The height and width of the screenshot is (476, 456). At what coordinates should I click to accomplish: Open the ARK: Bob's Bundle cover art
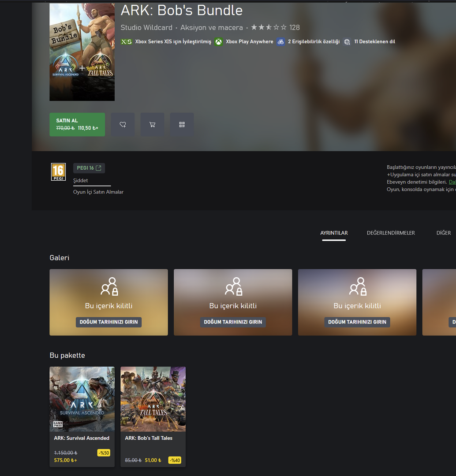[x=82, y=52]
